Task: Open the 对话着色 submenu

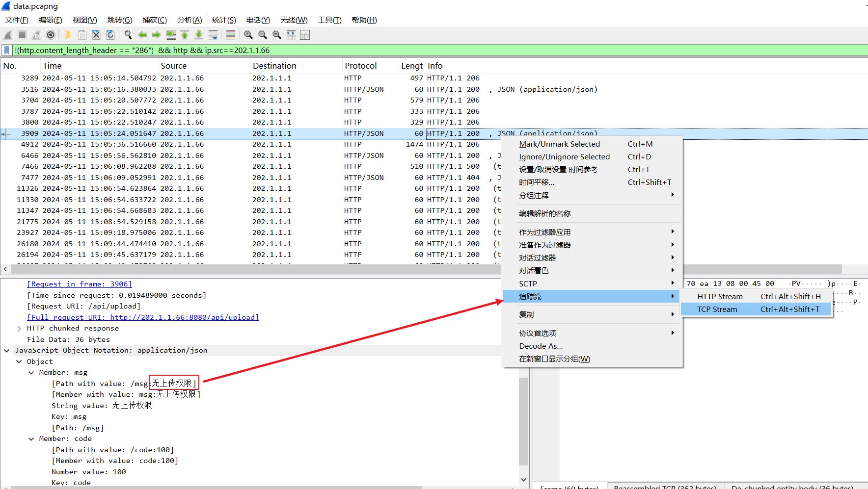Action: point(592,270)
